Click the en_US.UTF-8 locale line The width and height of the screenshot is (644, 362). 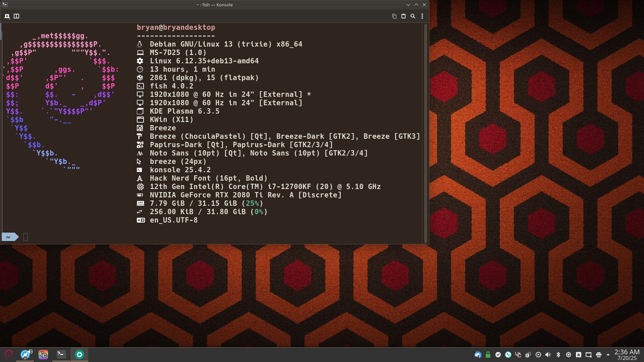pos(174,220)
